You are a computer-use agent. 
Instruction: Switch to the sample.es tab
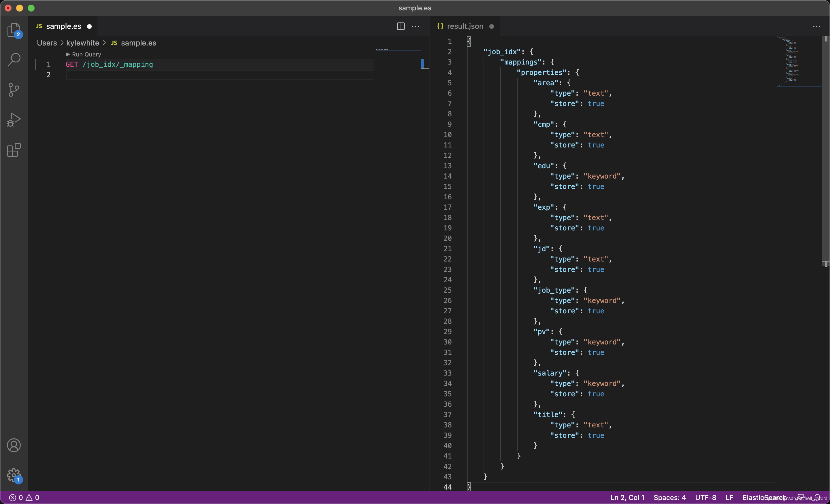tap(63, 26)
